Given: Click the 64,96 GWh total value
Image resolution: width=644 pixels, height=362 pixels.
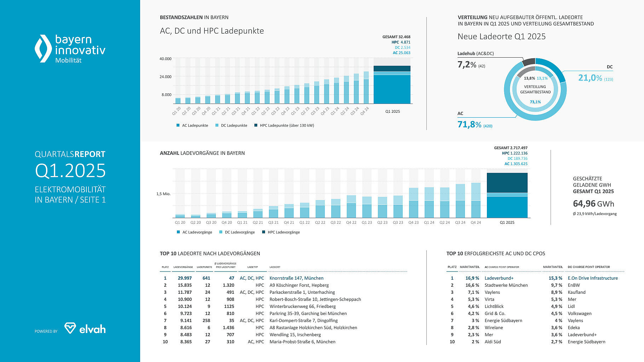Looking at the screenshot, I should click(x=593, y=204).
